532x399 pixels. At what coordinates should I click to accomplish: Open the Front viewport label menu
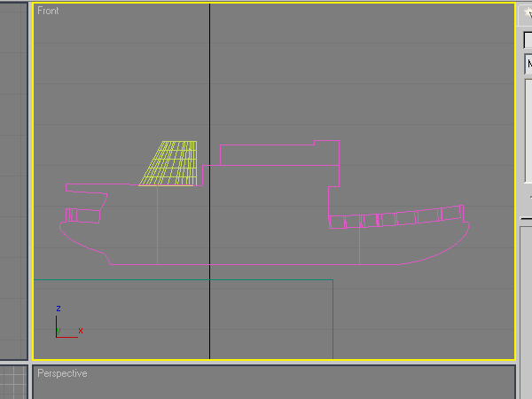click(48, 11)
